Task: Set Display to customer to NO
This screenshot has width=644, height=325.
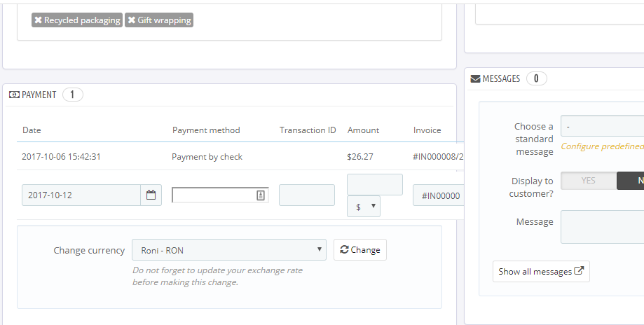Action: 631,181
